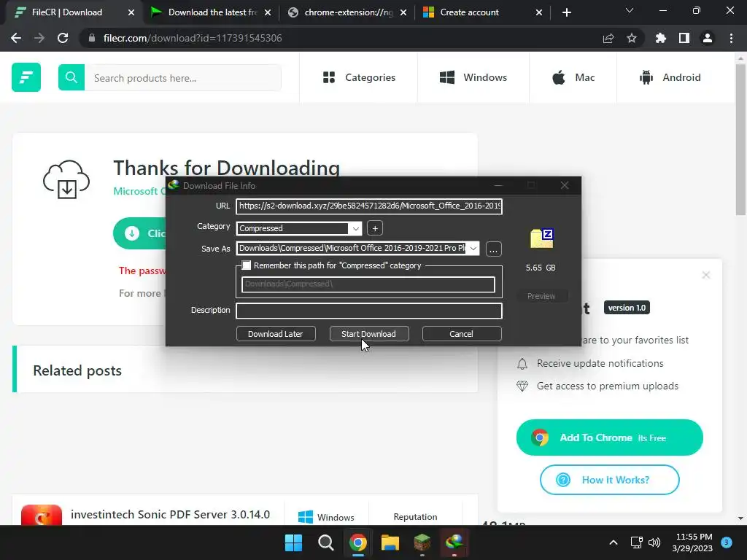Viewport: 747px width, 560px height.
Task: Open the tab search chevron
Action: 630,10
